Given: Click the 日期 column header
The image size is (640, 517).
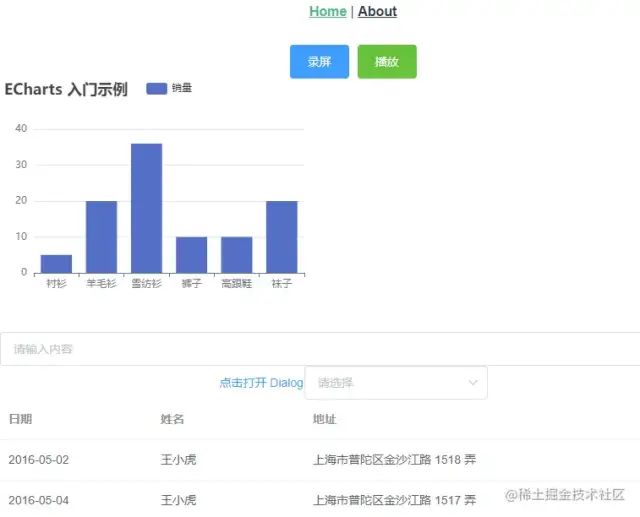Looking at the screenshot, I should point(20,419).
